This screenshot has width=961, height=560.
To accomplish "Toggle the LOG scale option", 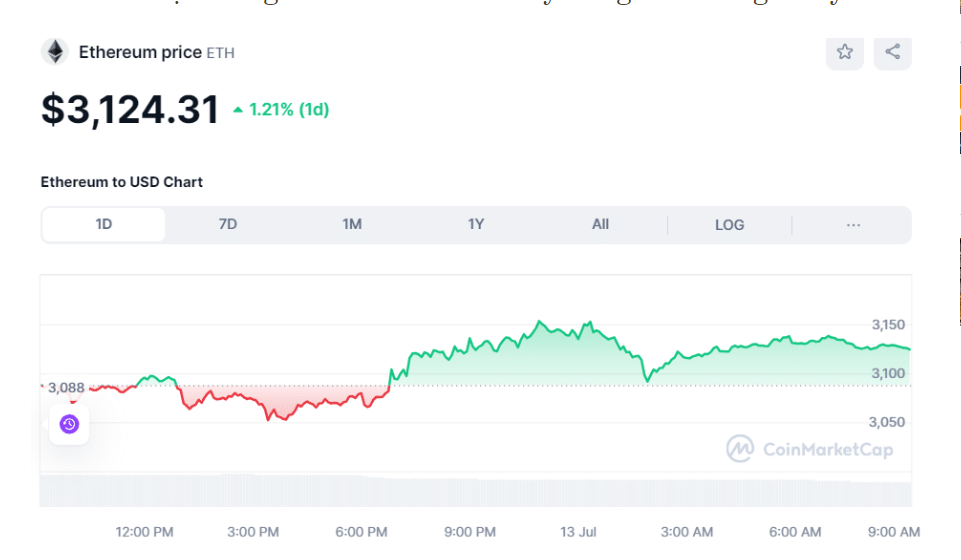I will coord(729,225).
